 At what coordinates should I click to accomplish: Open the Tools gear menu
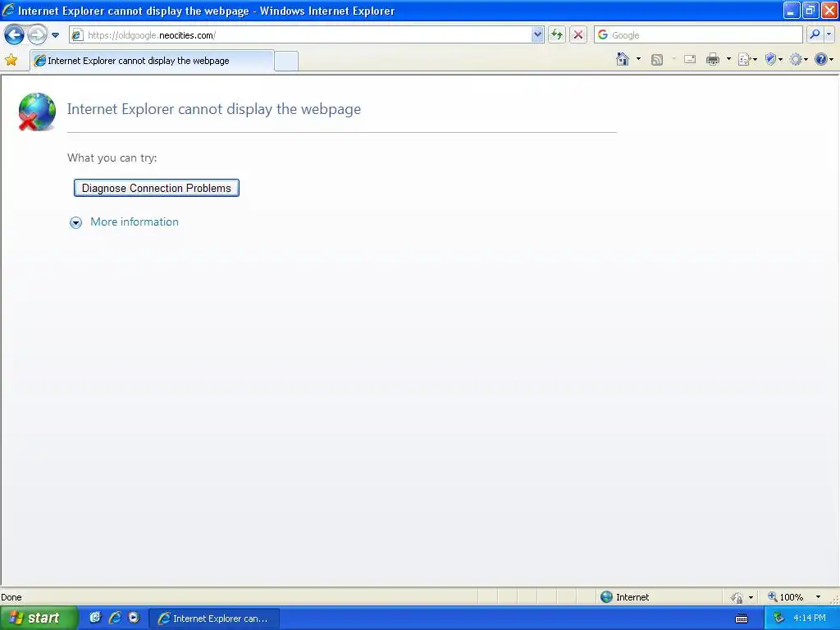coord(798,59)
